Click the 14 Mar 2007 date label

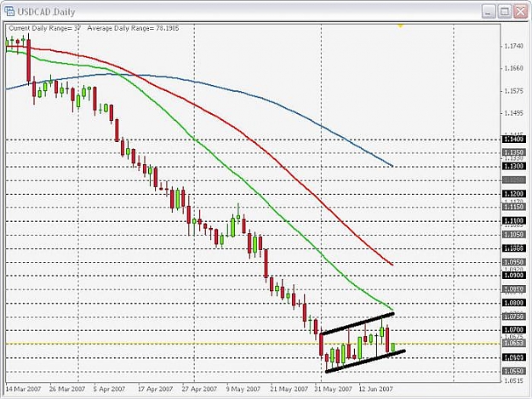[x=23, y=389]
